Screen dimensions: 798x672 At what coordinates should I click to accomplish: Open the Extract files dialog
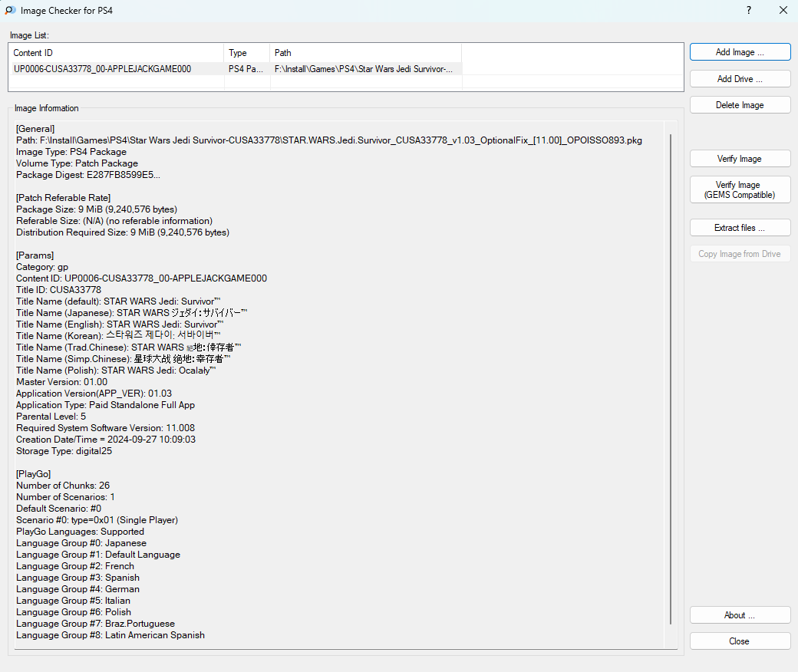click(x=740, y=228)
